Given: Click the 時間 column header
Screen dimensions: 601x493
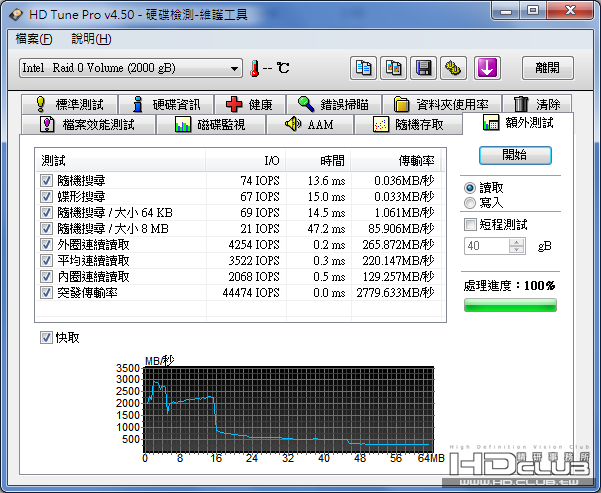Looking at the screenshot, I should point(318,160).
